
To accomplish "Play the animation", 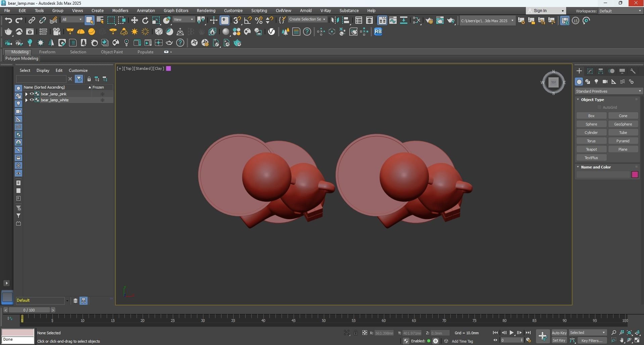I will tap(512, 333).
